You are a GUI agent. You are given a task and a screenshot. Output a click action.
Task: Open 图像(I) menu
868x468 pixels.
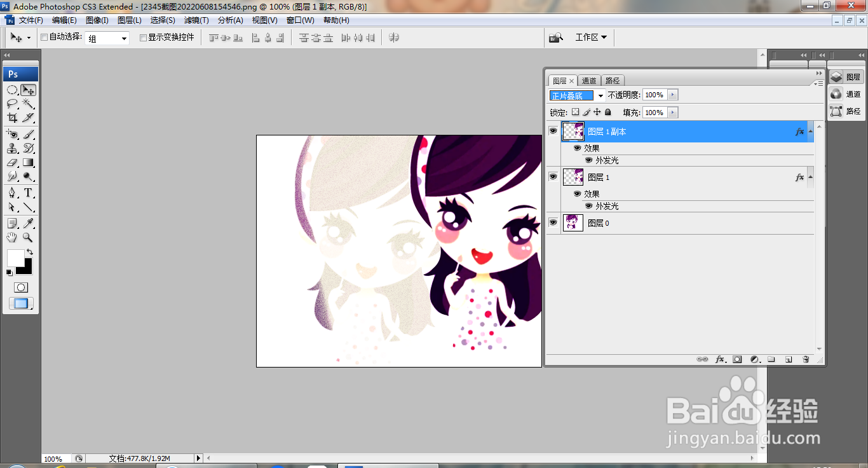click(x=97, y=20)
